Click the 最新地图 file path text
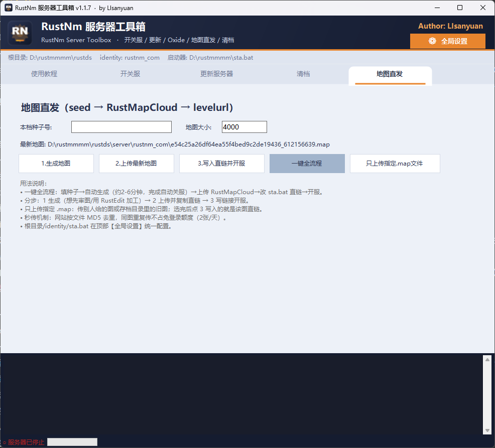495x448 pixels. point(175,144)
